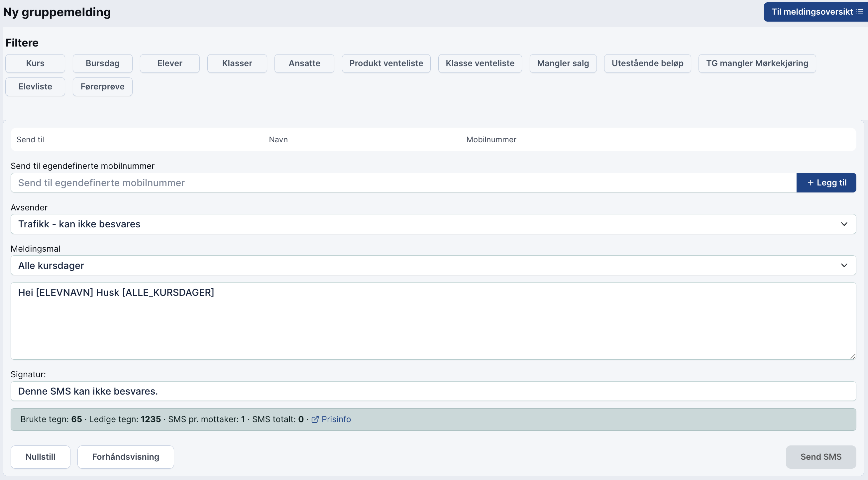Click the external-link icon beside Prisinfo
Viewport: 868px width, 480px height.
pyautogui.click(x=315, y=419)
